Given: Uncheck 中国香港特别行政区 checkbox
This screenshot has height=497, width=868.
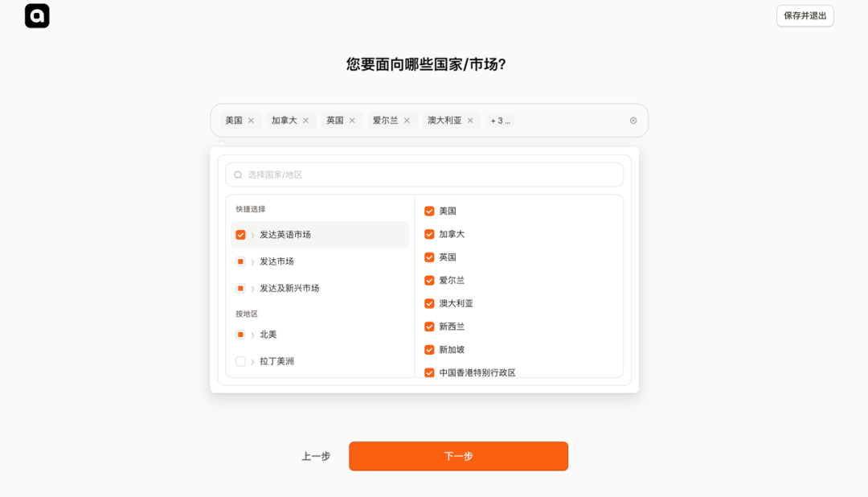Looking at the screenshot, I should (x=429, y=373).
